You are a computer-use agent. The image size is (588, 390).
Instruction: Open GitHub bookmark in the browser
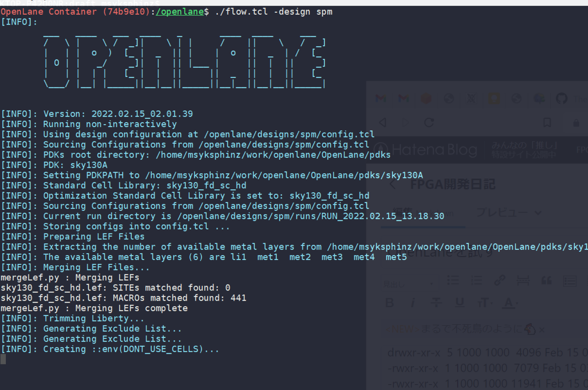[562, 99]
